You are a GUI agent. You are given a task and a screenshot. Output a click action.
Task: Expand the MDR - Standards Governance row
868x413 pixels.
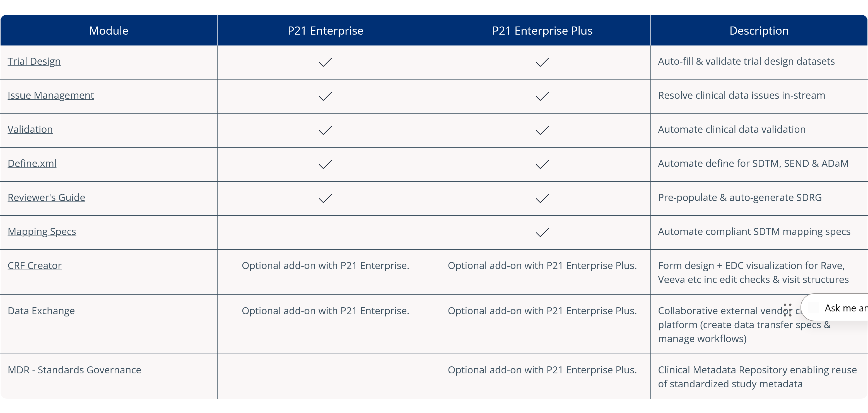coord(74,369)
